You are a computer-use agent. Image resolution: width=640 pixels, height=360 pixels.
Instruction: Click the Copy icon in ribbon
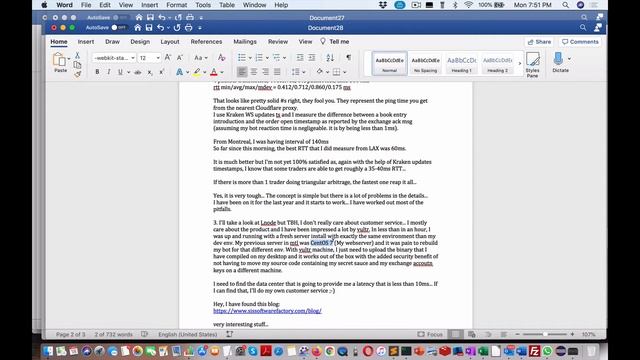click(77, 64)
